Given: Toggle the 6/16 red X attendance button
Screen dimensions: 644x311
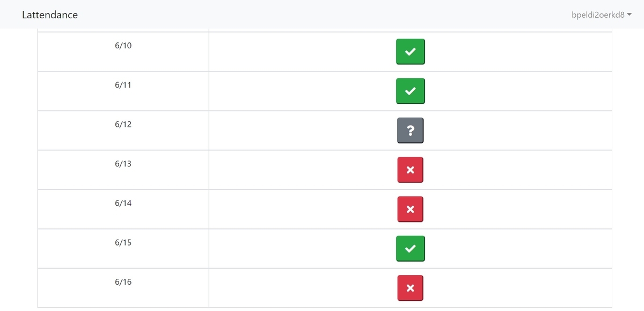Looking at the screenshot, I should pos(410,288).
